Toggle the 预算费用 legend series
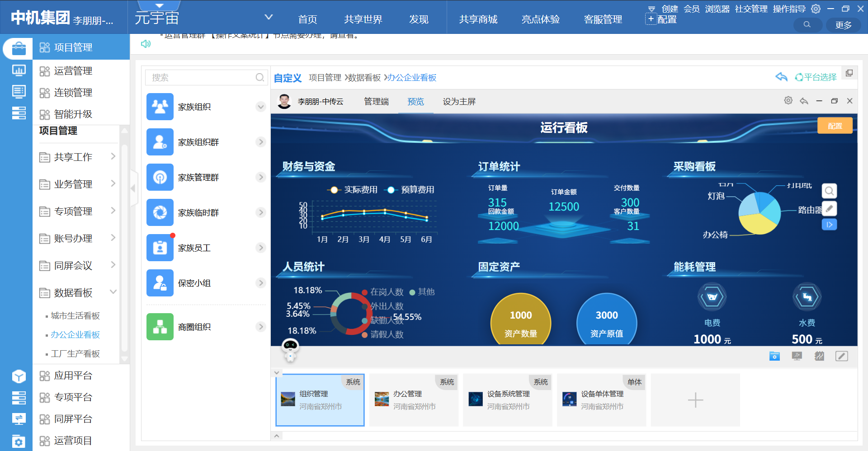868x451 pixels. coord(411,190)
